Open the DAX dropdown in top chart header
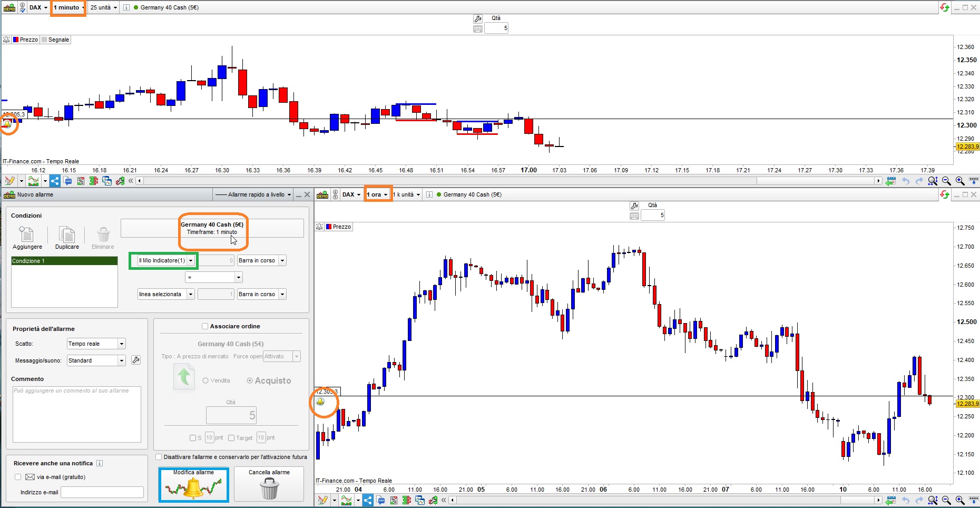The width and height of the screenshot is (980, 508). pos(38,7)
